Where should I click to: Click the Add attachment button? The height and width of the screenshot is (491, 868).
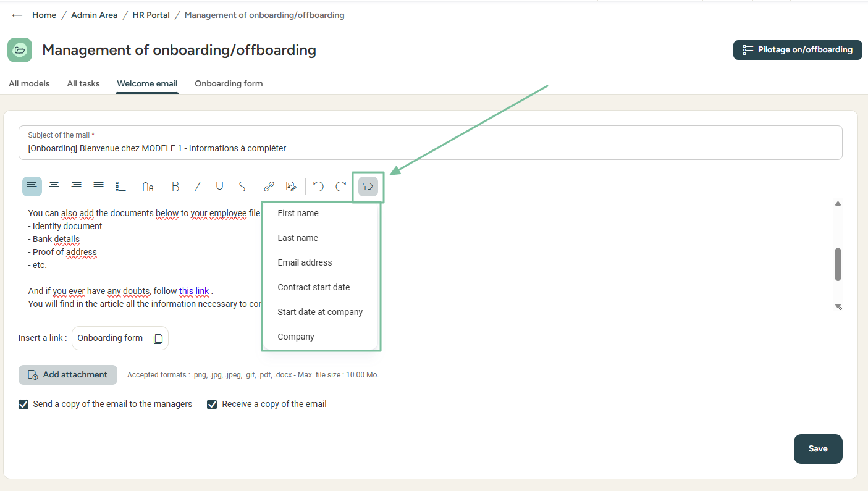tap(68, 375)
